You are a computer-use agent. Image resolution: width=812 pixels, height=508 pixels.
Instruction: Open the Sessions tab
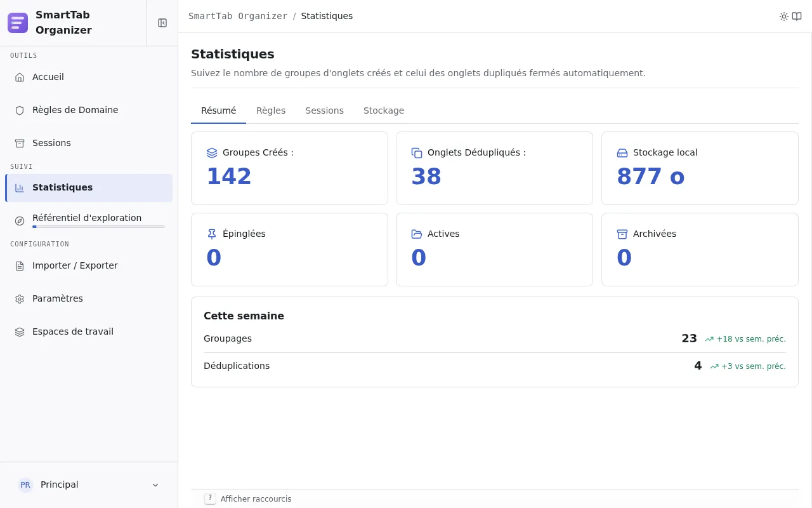pyautogui.click(x=324, y=110)
